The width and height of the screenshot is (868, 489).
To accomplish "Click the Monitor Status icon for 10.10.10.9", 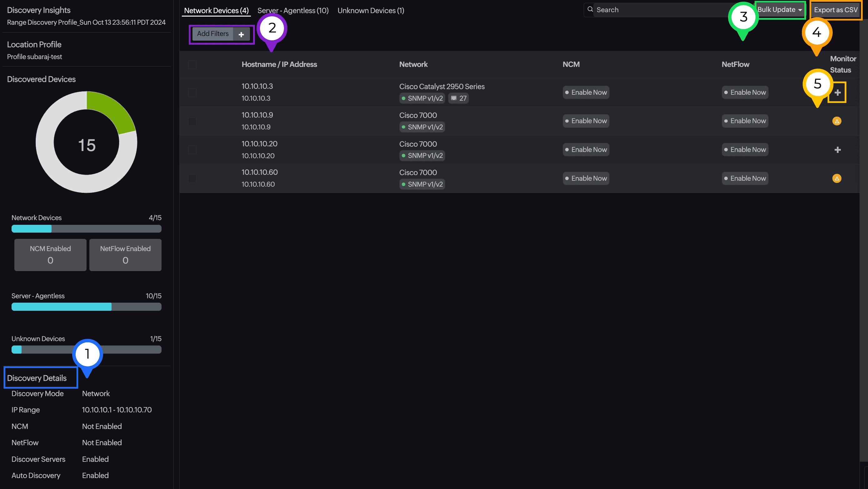I will coord(837,120).
